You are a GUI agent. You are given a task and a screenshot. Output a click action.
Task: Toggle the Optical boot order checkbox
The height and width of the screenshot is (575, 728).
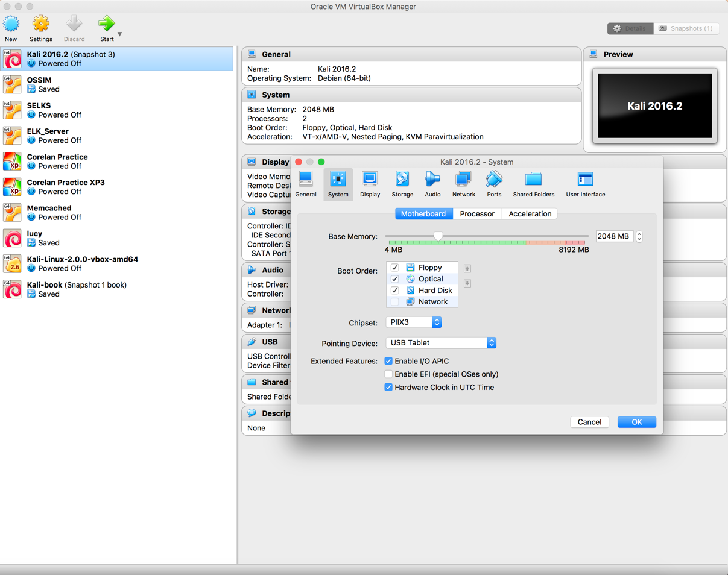click(394, 279)
